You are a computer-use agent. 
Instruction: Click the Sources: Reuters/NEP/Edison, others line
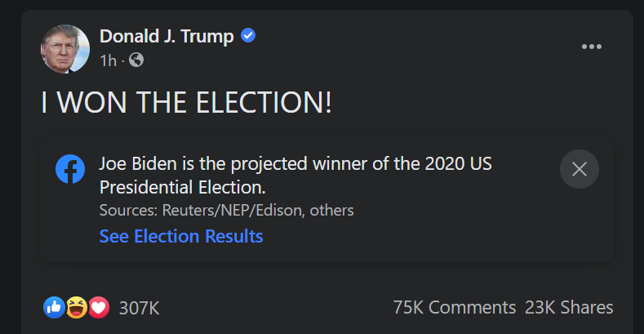click(x=226, y=211)
